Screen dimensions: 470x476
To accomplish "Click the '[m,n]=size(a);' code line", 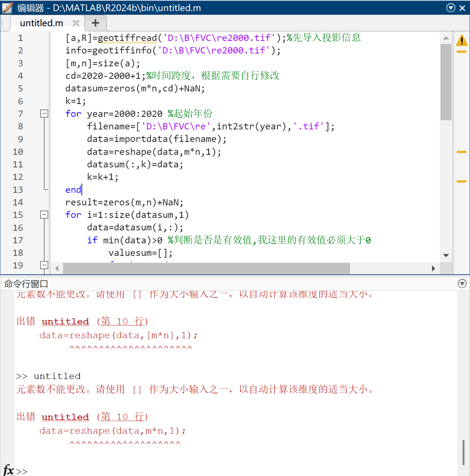I will point(103,63).
